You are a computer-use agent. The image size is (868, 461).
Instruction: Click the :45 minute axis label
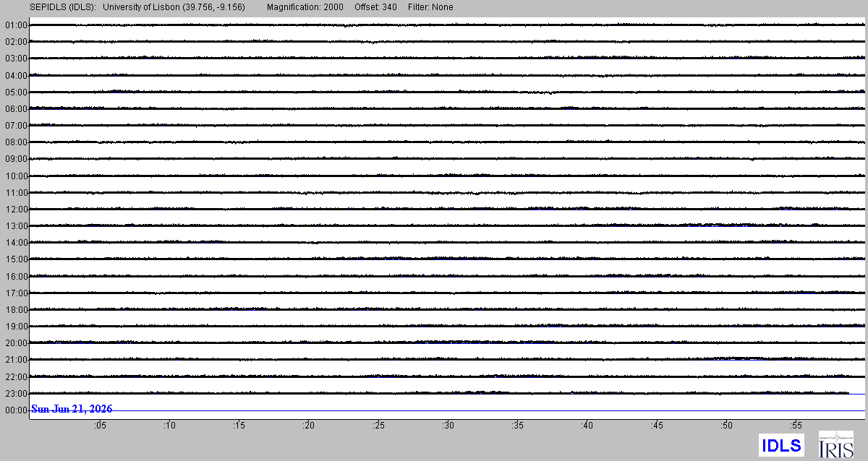[x=657, y=426]
